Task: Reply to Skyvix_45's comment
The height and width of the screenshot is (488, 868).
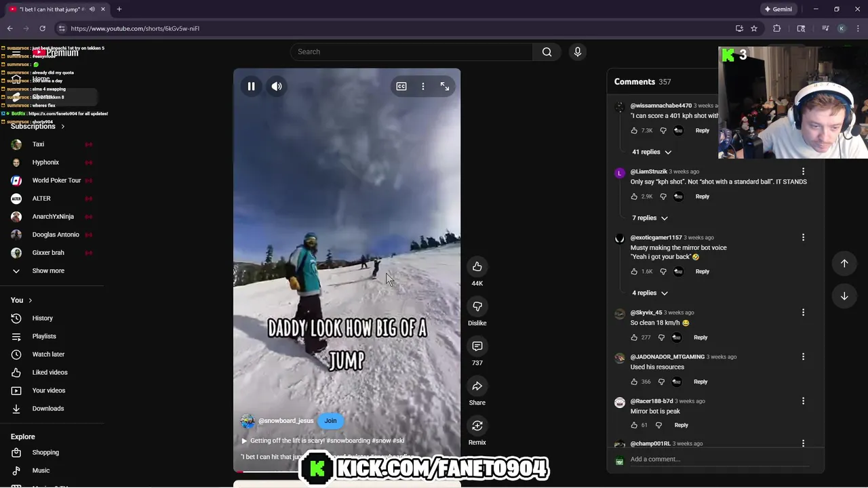Action: (x=701, y=337)
